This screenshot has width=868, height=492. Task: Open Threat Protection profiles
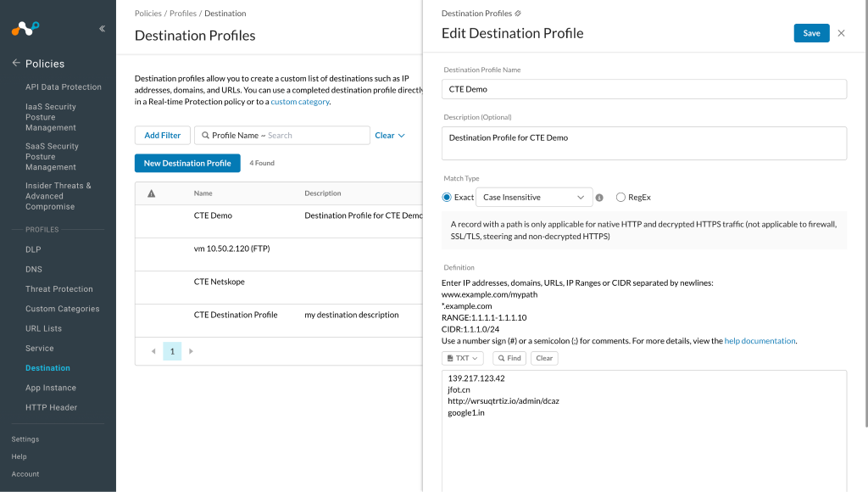(59, 289)
